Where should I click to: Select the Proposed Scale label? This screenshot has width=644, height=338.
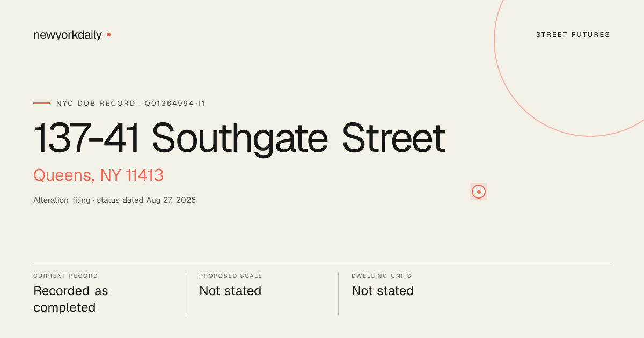pyautogui.click(x=231, y=276)
